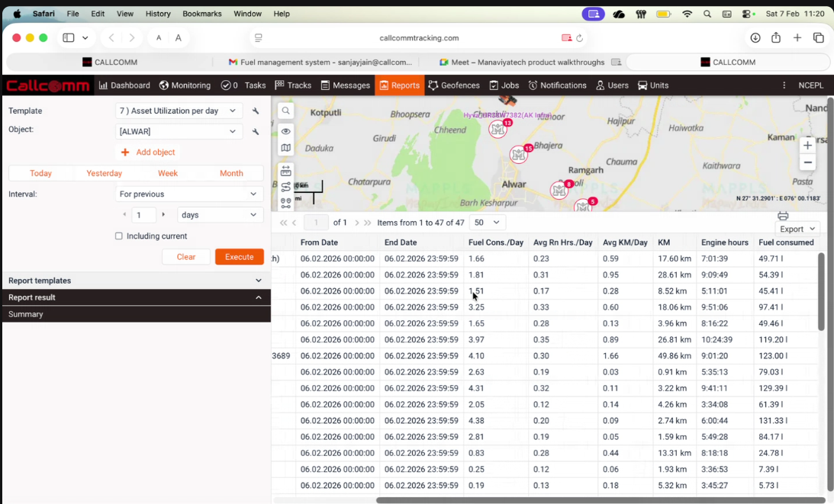Open the map layers selector icon
The width and height of the screenshot is (834, 504).
[285, 147]
